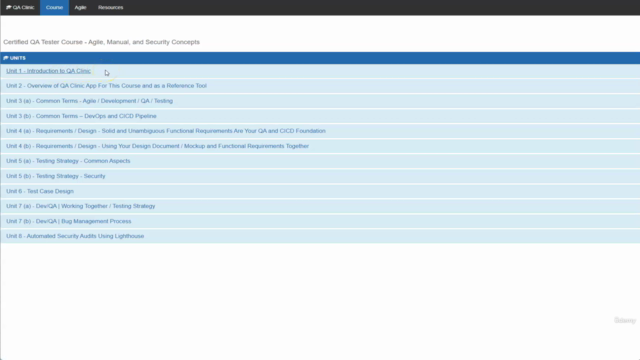Click the UNITS header label
Image resolution: width=640 pixels, height=360 pixels.
pyautogui.click(x=18, y=58)
